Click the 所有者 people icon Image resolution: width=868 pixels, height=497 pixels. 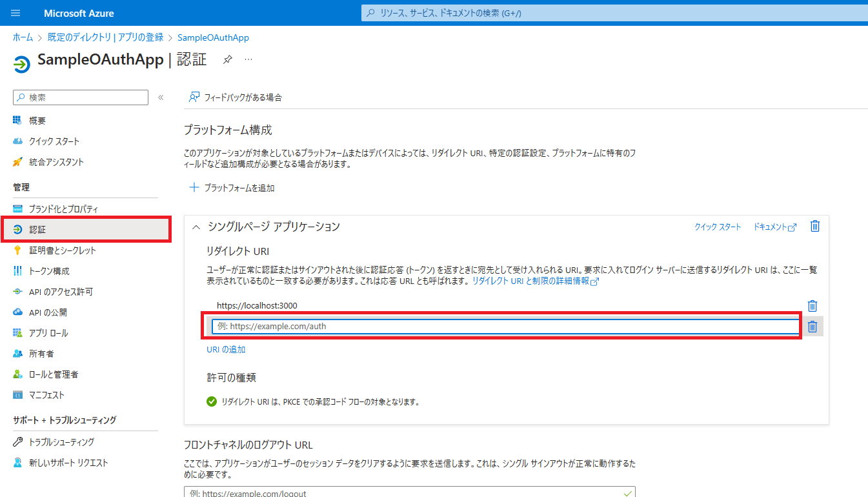tap(18, 354)
